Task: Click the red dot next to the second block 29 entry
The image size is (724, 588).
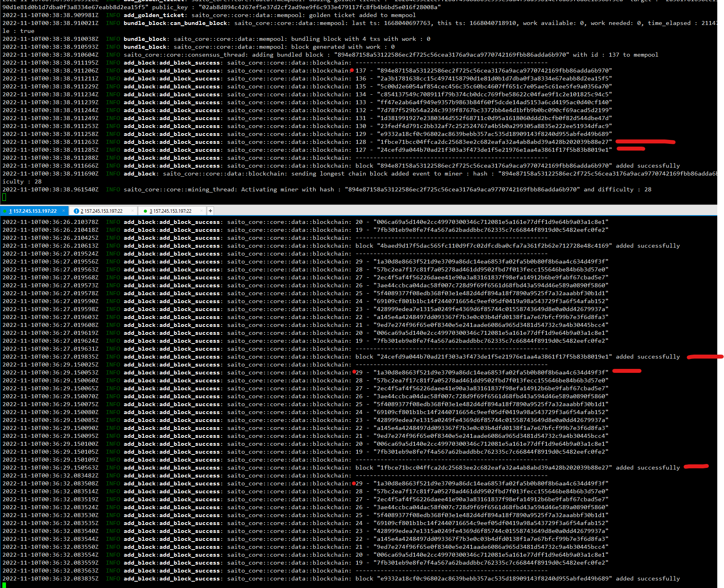Action: pyautogui.click(x=354, y=483)
